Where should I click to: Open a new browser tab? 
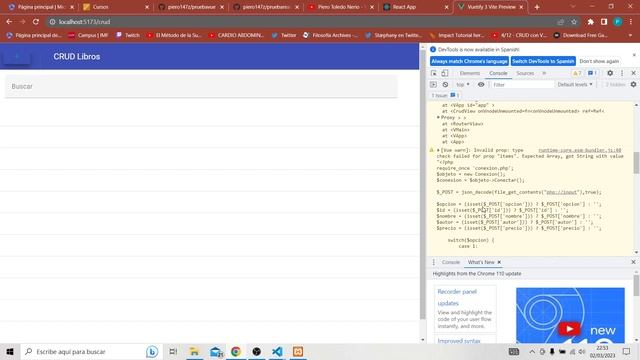[x=537, y=7]
